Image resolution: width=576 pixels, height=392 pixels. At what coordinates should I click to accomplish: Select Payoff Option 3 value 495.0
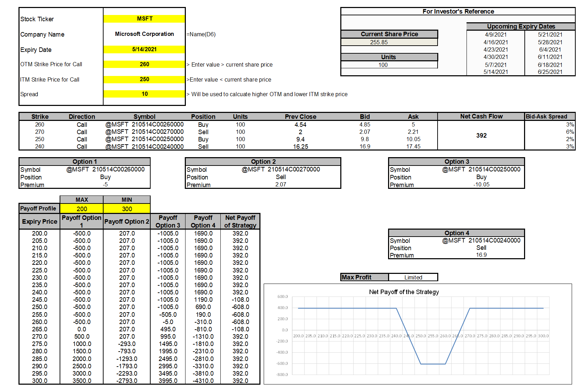coord(168,329)
